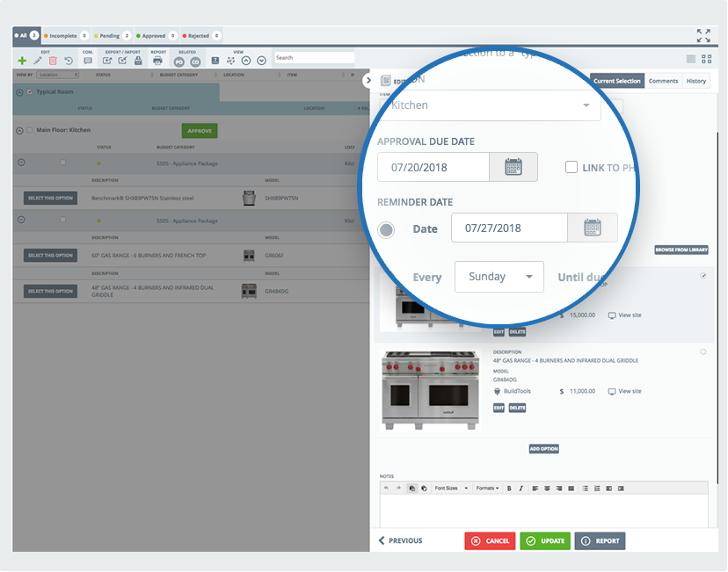Click the green plus add icon
This screenshot has width=728, height=572.
click(22, 61)
